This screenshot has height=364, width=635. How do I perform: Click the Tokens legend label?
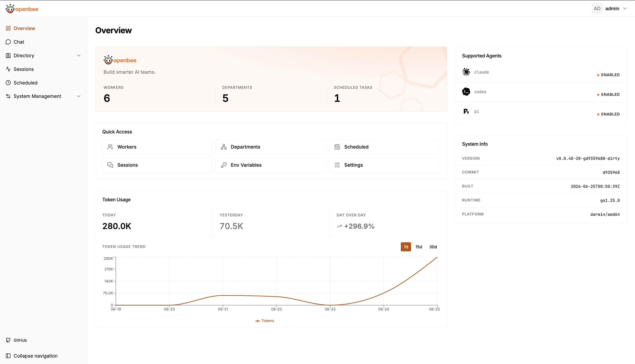click(x=267, y=321)
